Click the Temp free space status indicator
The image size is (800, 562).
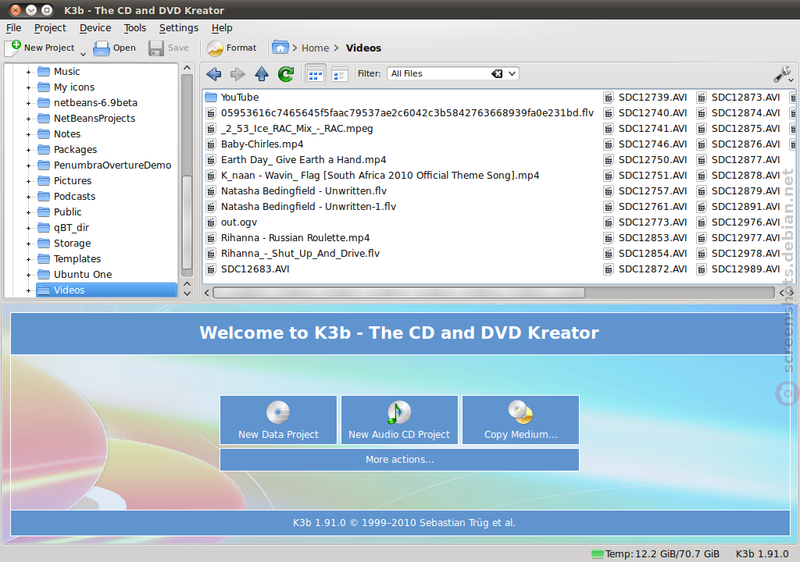[656, 554]
